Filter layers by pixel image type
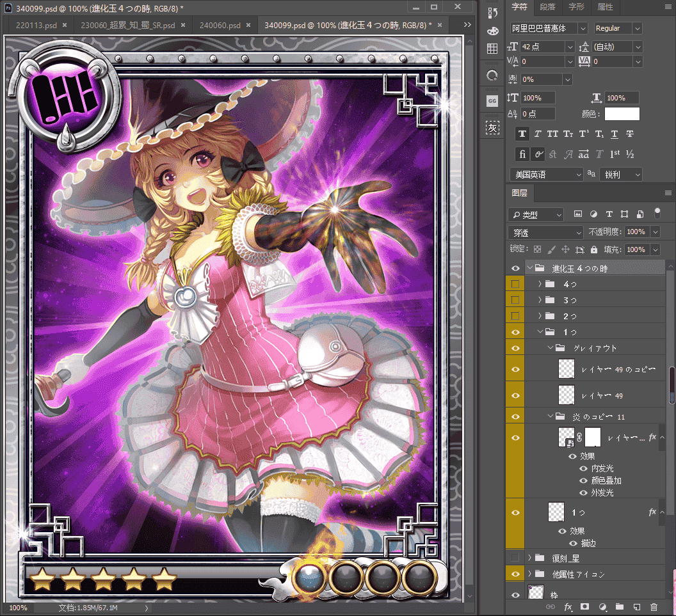676x616 pixels. [578, 214]
